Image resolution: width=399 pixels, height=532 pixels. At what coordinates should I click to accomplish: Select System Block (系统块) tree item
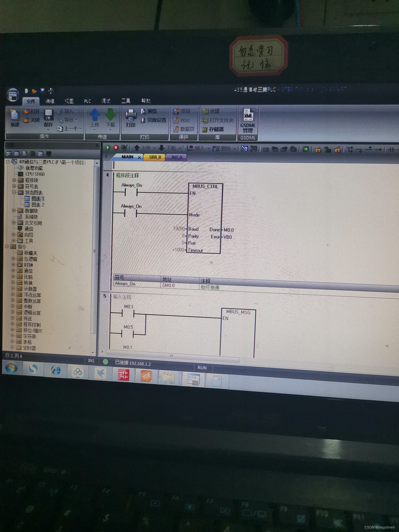(28, 217)
